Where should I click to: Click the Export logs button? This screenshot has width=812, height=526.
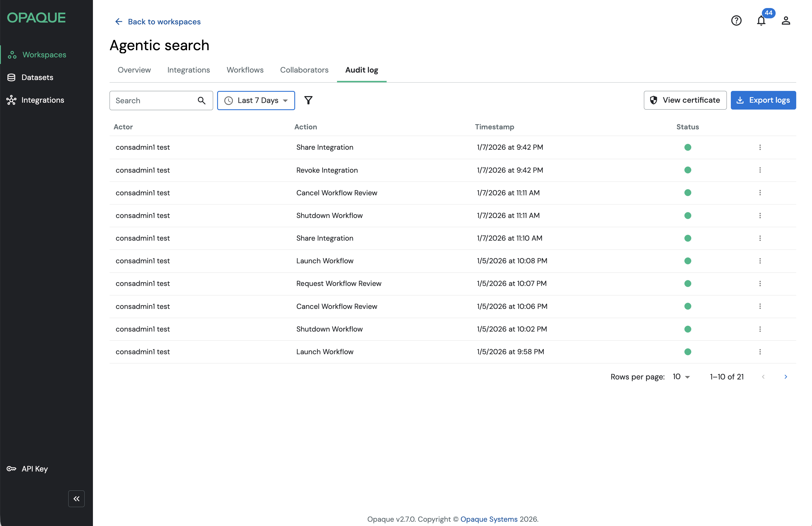click(x=763, y=100)
